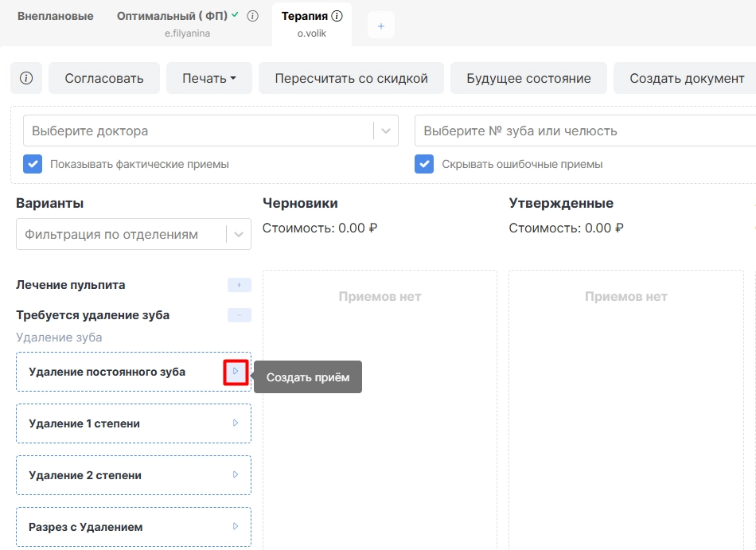The image size is (756, 550).
Task: Switch to Внеплановые tab
Action: [x=56, y=17]
